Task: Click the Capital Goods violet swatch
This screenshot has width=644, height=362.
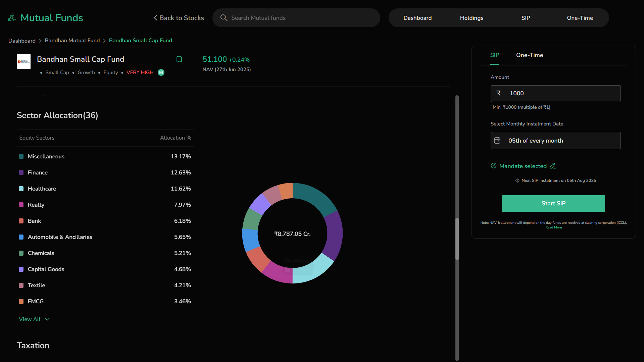Action: (21, 269)
